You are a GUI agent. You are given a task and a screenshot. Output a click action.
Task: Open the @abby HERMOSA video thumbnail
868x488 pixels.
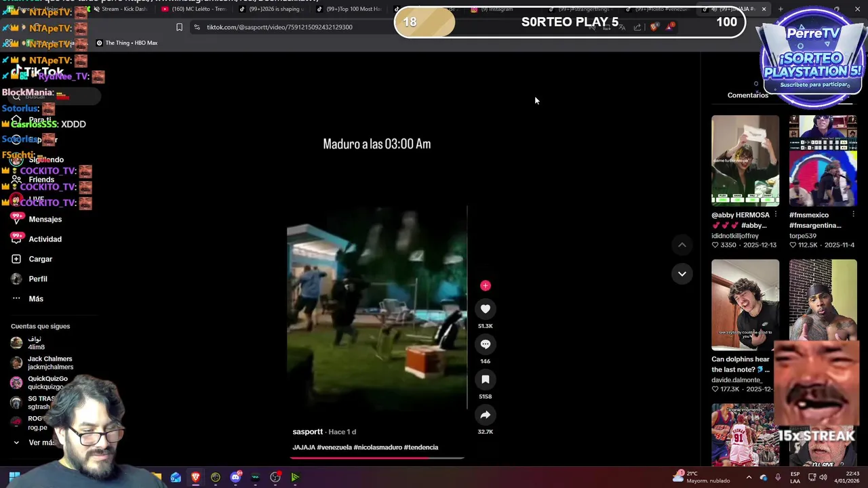click(745, 161)
